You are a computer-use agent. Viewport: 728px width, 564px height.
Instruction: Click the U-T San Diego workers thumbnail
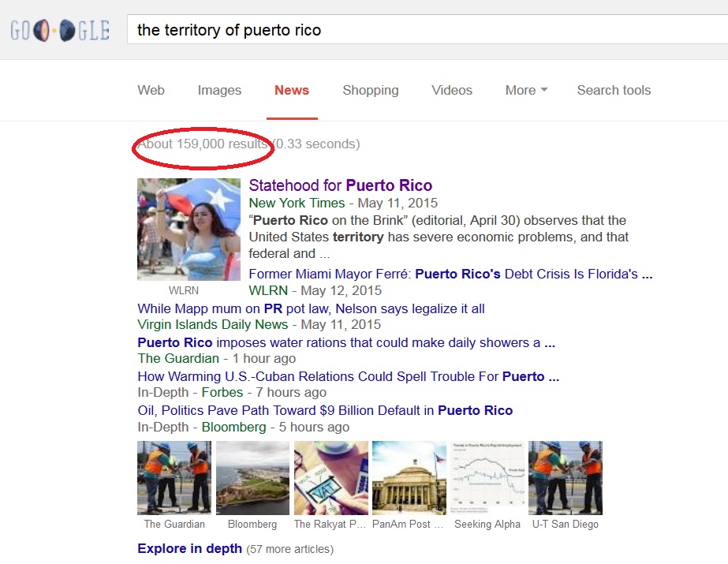[x=566, y=478]
